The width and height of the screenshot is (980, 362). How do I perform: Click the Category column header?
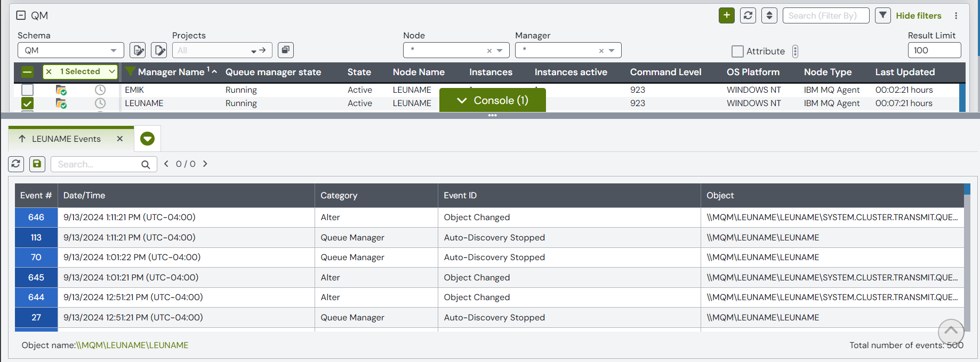coord(376,195)
